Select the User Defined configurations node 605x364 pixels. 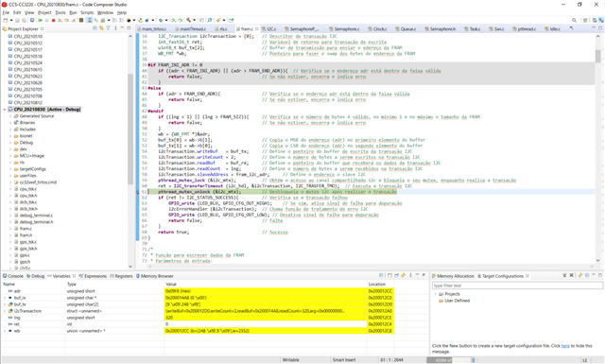point(457,301)
